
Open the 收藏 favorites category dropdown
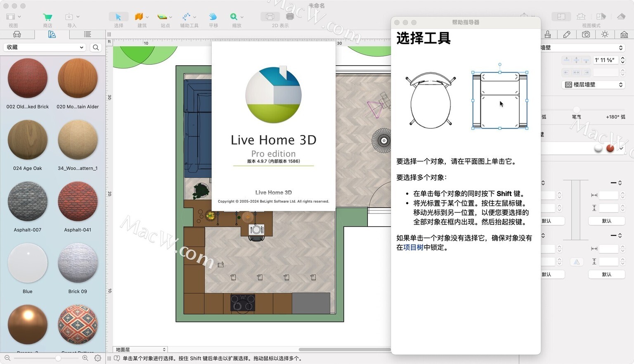pos(45,47)
